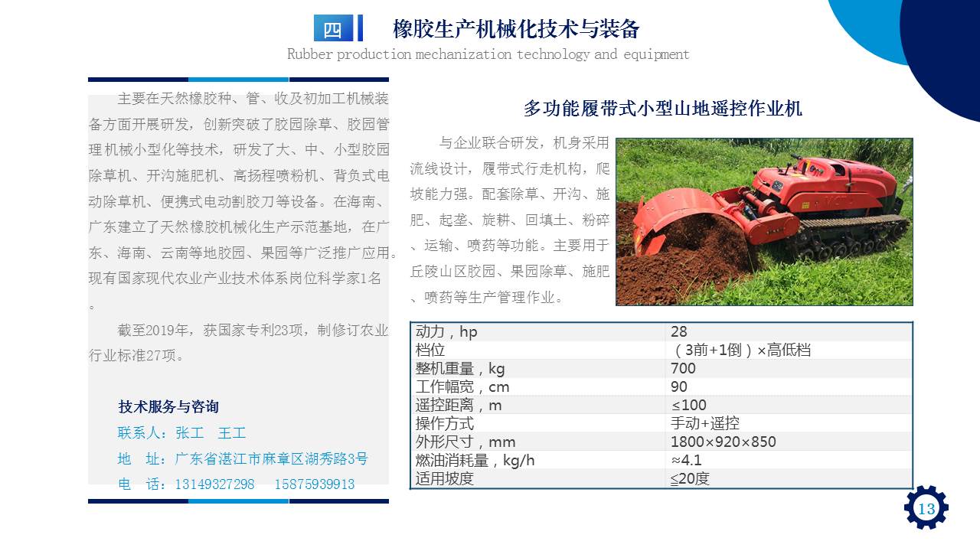Select the title 橡胶生产机械化技术与装备
The image size is (980, 551).
[516, 29]
